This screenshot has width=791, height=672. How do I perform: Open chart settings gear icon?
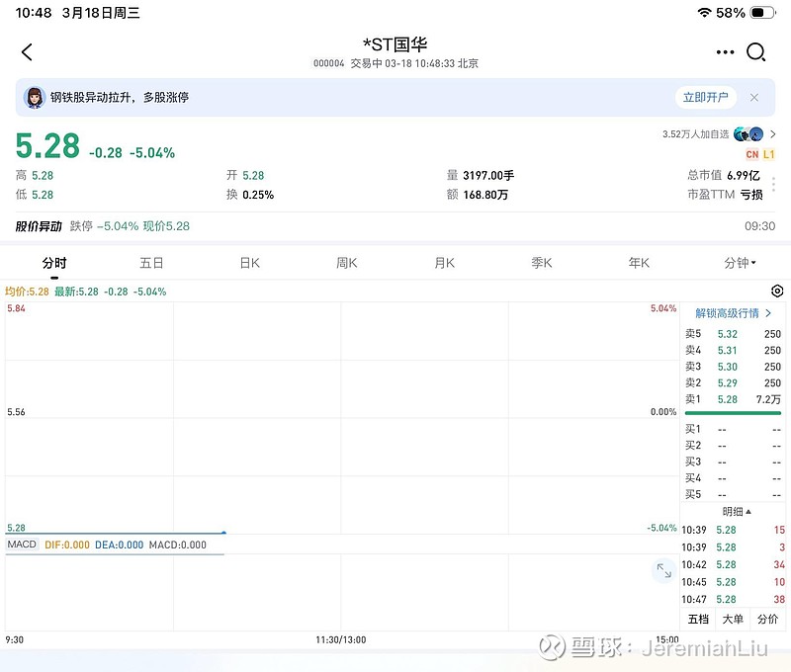pyautogui.click(x=777, y=292)
